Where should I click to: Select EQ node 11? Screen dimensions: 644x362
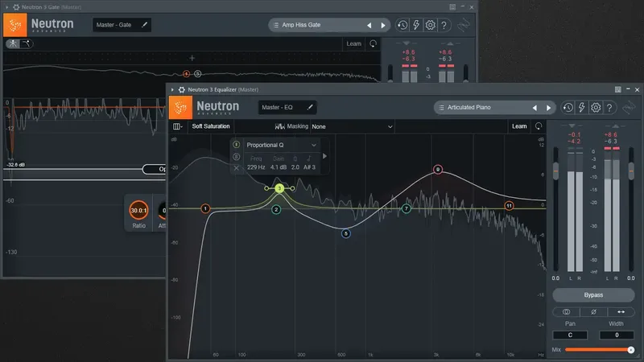[509, 206]
